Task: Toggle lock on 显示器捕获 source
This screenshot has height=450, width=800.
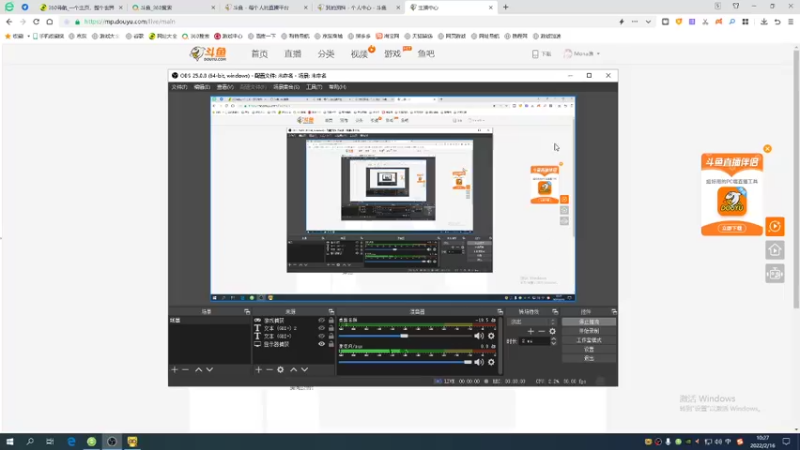Action: (331, 344)
